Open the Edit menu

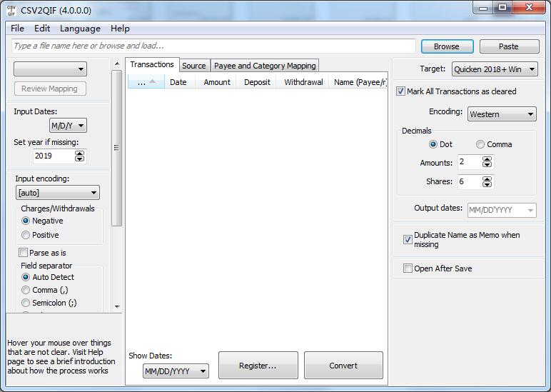[x=42, y=29]
